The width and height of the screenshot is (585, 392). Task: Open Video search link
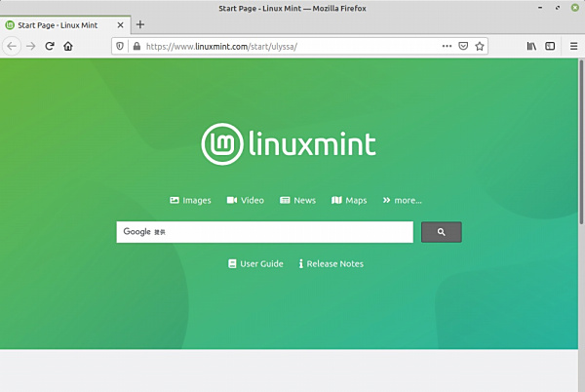tap(245, 200)
